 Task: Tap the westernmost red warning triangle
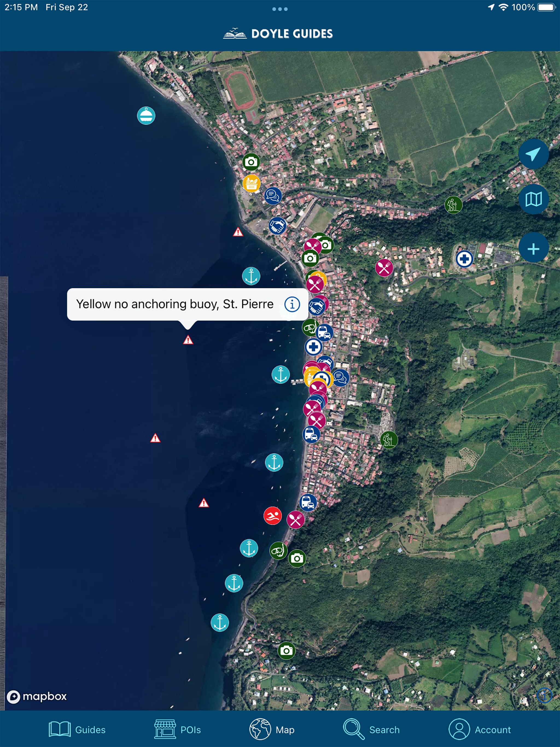pyautogui.click(x=155, y=438)
